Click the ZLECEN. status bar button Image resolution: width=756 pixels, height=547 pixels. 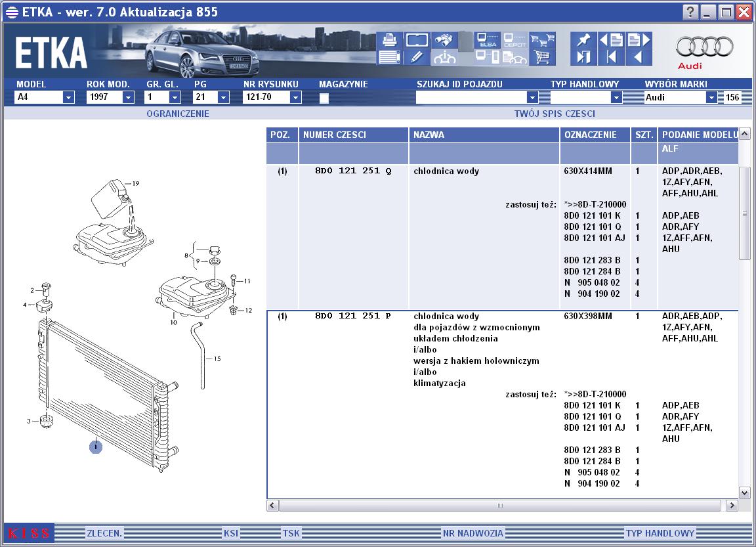(x=104, y=533)
